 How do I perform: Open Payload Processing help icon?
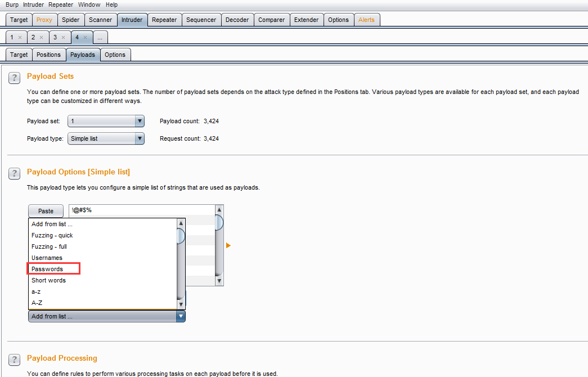click(14, 360)
